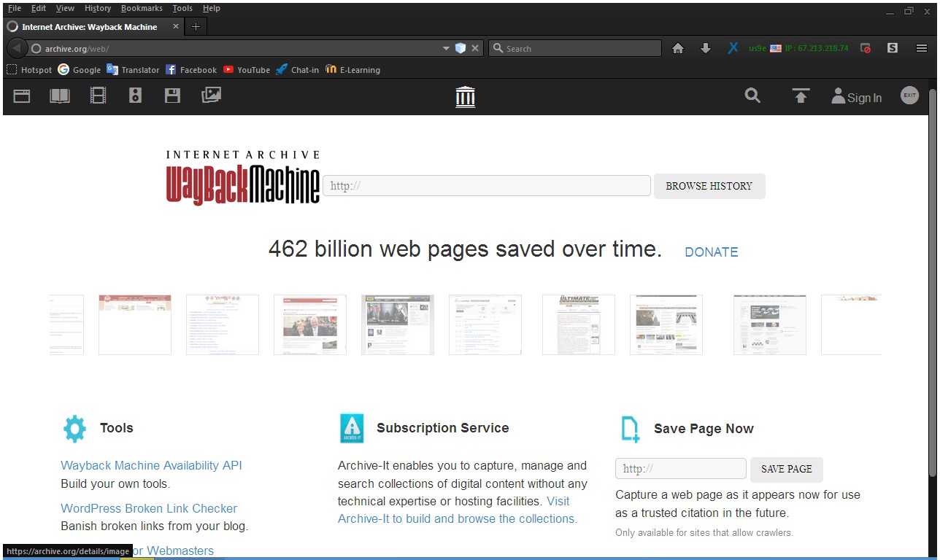The image size is (940, 560).
Task: Open the Software floppy disk icon
Action: pyautogui.click(x=172, y=96)
